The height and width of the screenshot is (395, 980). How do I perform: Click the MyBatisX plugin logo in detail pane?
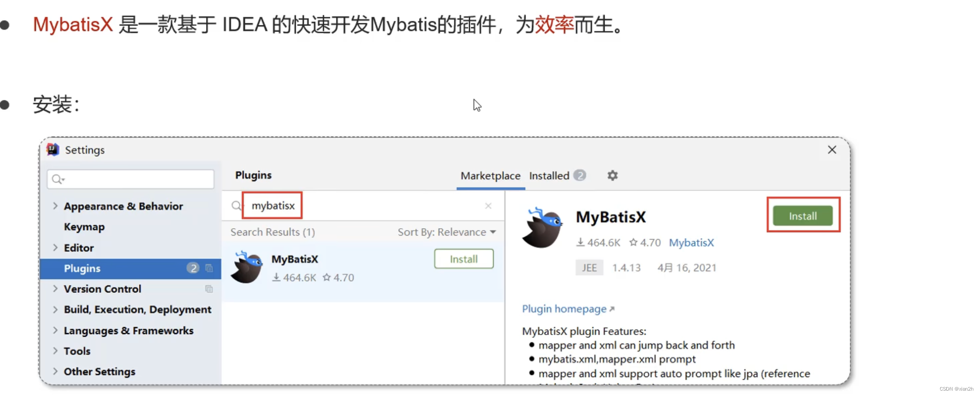coord(542,228)
